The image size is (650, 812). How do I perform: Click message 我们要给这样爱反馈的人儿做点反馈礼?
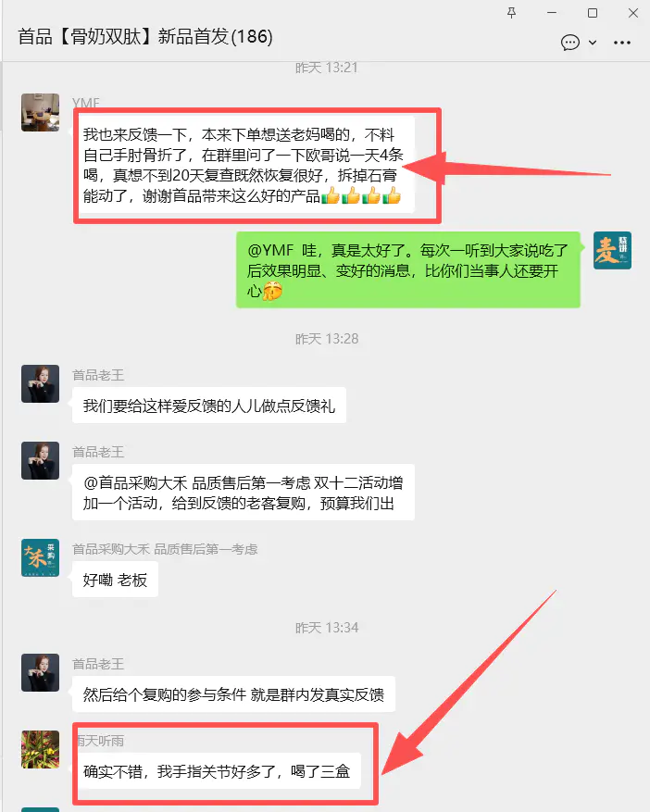(x=209, y=406)
